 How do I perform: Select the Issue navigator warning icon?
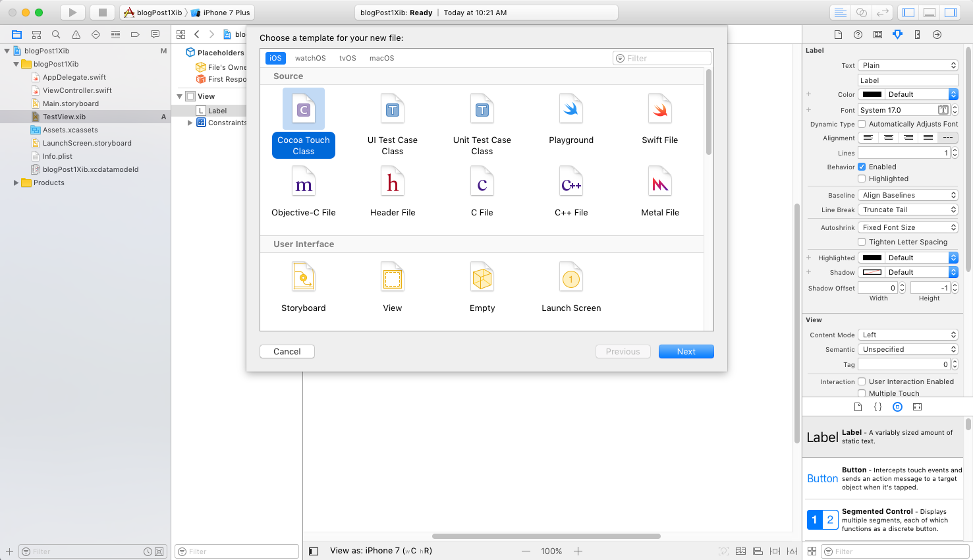(76, 34)
